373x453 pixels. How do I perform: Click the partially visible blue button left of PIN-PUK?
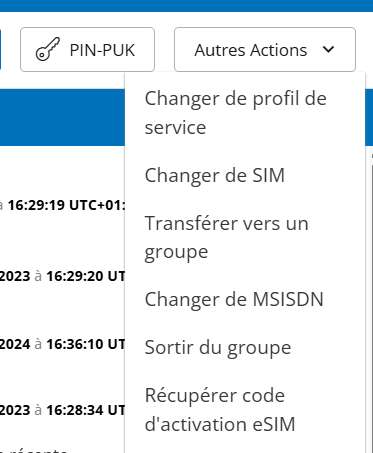(x=0, y=49)
